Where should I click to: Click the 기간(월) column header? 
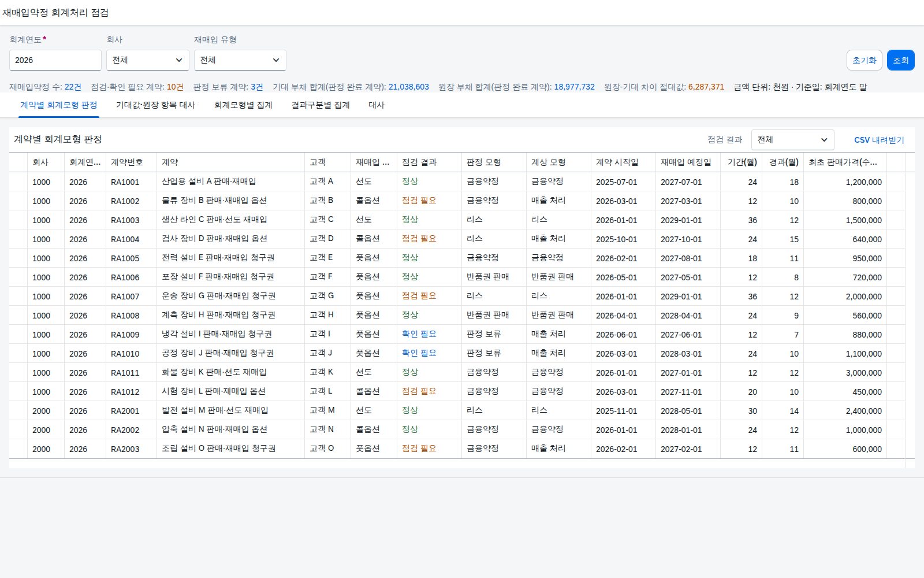[x=742, y=162]
